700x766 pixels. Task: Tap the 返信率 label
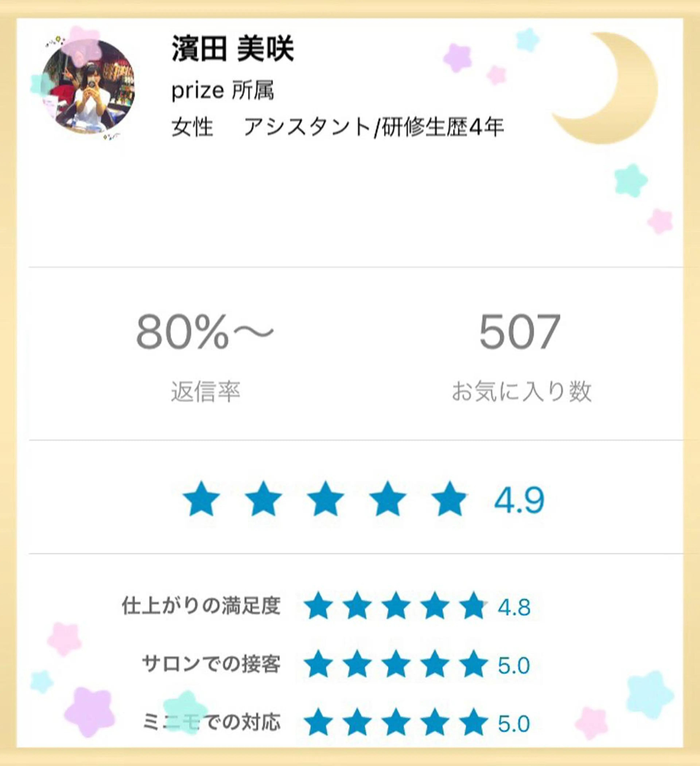click(205, 392)
